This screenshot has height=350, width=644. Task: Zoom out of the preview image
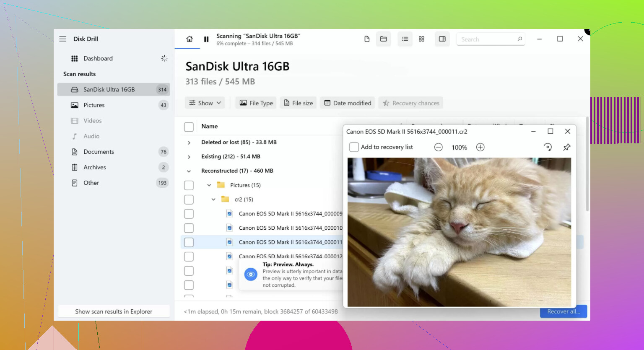pos(438,147)
